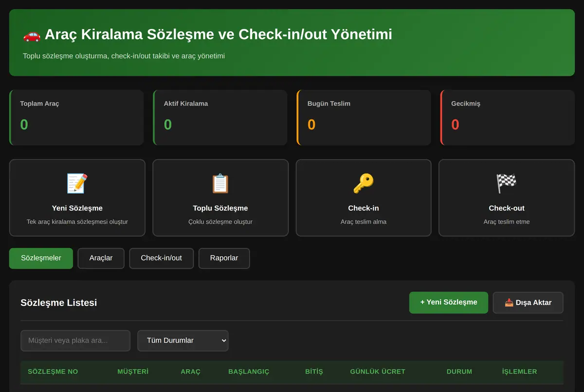Click the Bugün Teslim stat card
The image size is (584, 392).
coord(364,118)
